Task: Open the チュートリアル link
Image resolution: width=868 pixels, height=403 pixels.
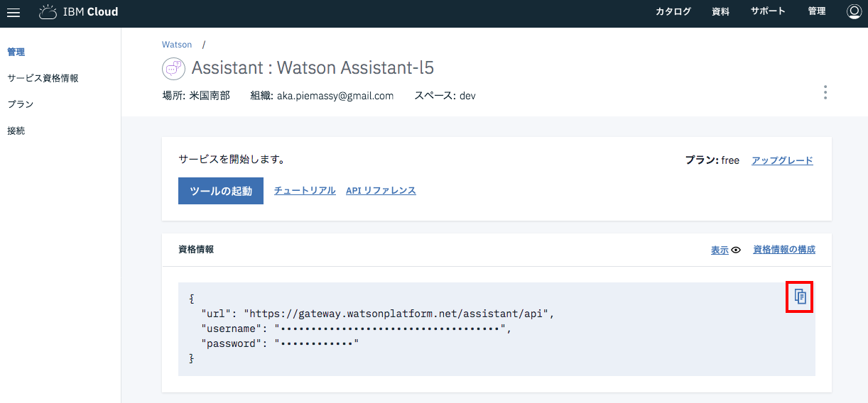Action: 305,191
